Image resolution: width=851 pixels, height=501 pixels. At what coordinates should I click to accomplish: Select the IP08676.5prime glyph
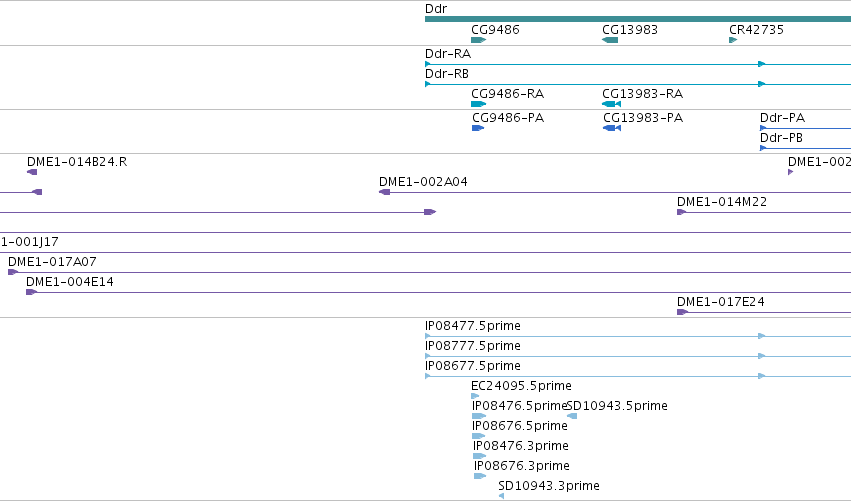[x=478, y=436]
